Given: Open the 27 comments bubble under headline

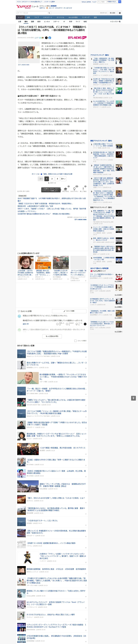Looking at the screenshot, I should click(37, 38).
